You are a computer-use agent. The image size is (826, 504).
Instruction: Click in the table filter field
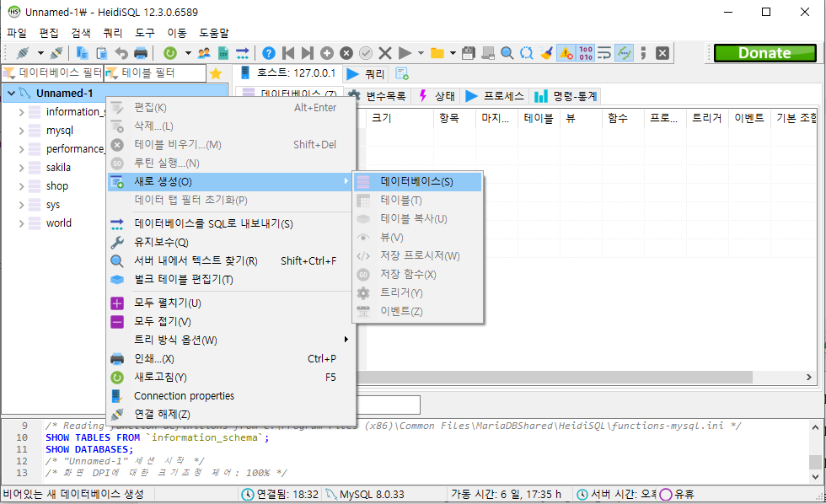pos(155,72)
